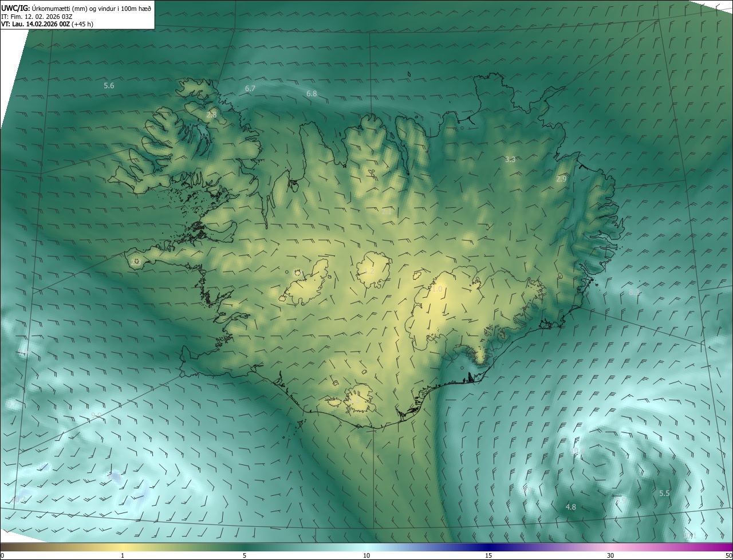
Task: Click the 2.1 value in north-central Iceland
Action: click(x=387, y=212)
